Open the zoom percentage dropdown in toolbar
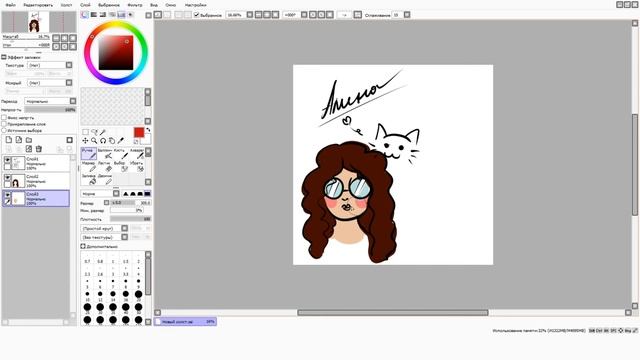Screen dimensions: 640x360 pos(250,15)
